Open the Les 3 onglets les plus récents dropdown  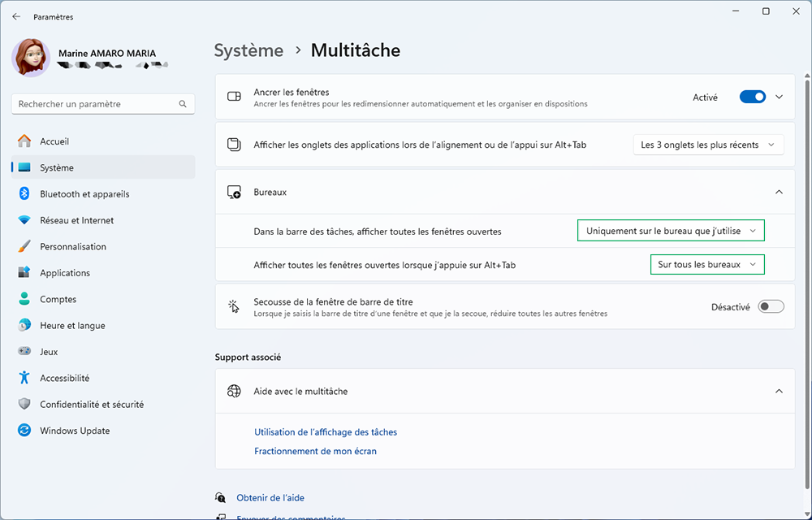coord(708,145)
